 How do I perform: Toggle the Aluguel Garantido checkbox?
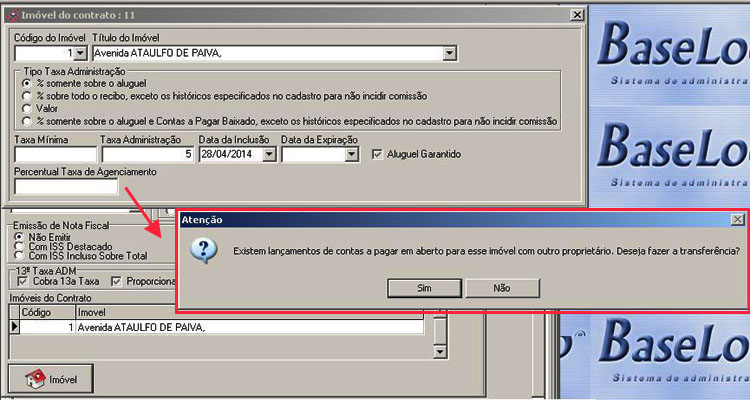click(x=377, y=155)
